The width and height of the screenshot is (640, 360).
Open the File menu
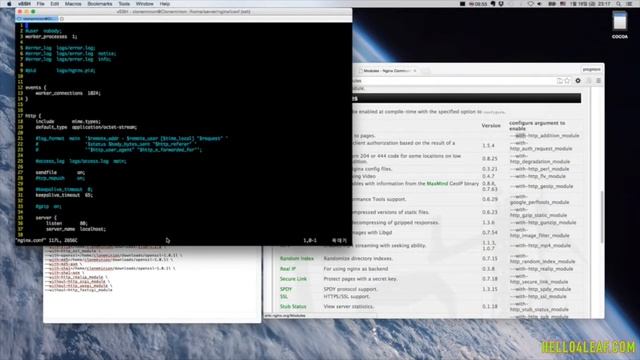tap(40, 4)
